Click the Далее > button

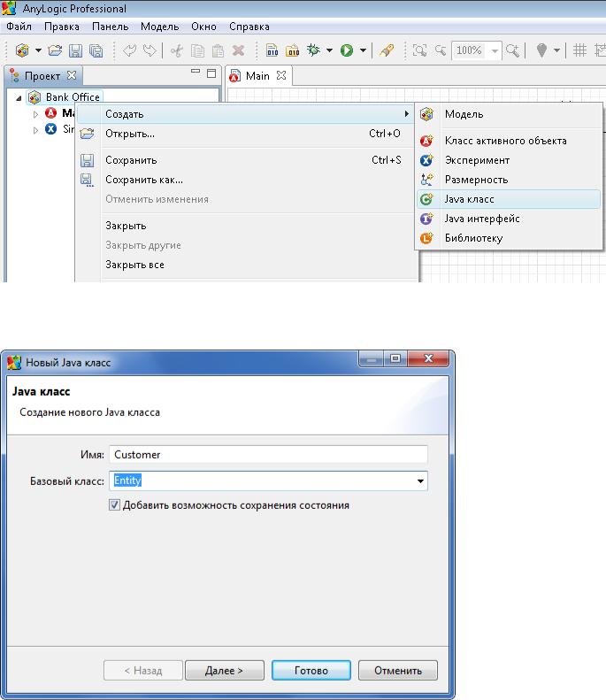pos(225,671)
